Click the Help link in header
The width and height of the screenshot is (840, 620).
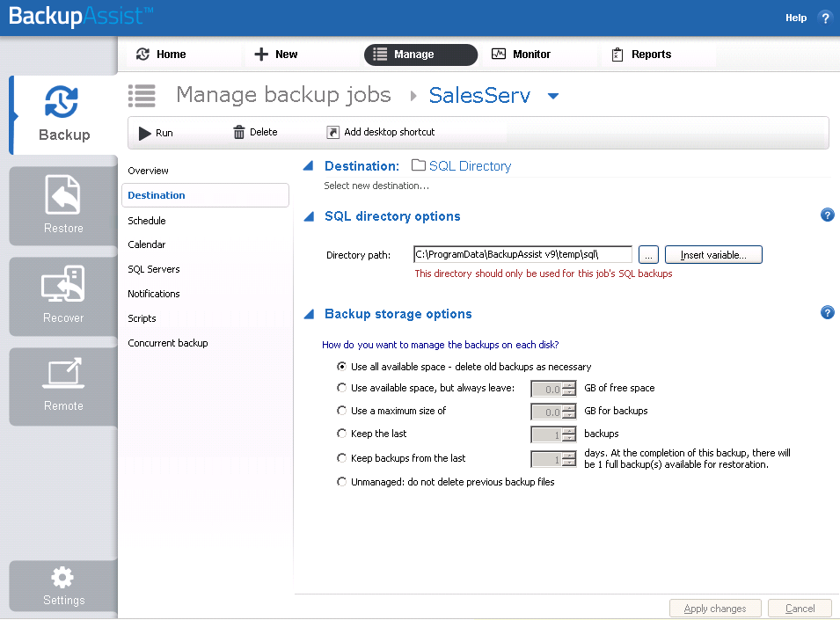[x=795, y=18]
